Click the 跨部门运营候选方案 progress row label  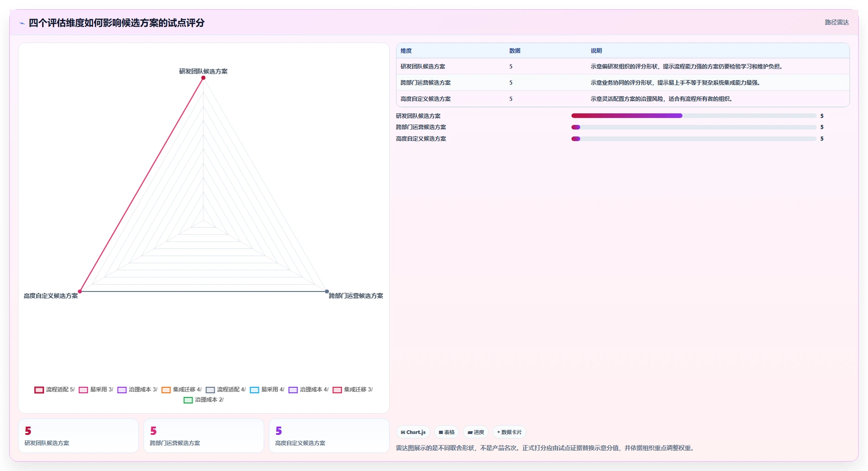421,127
